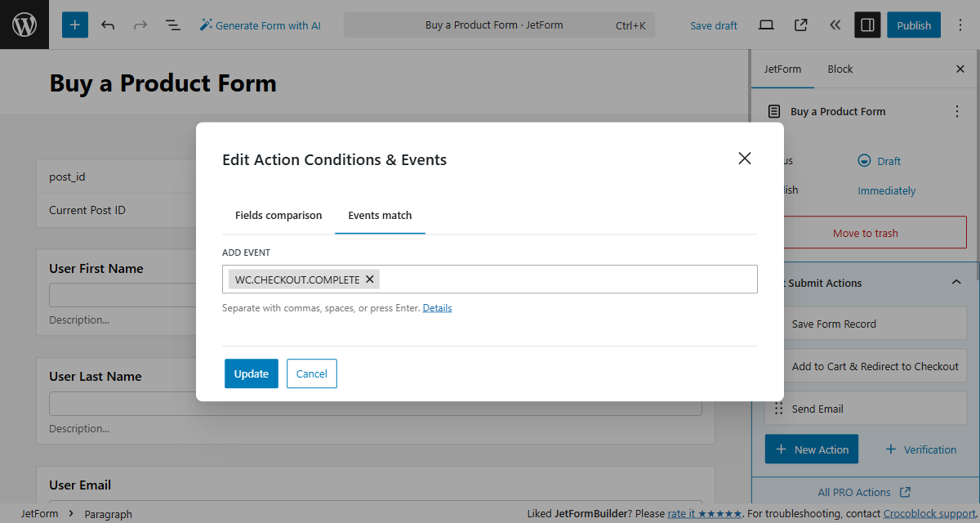This screenshot has width=980, height=523.
Task: Open device preview options
Action: [x=766, y=25]
